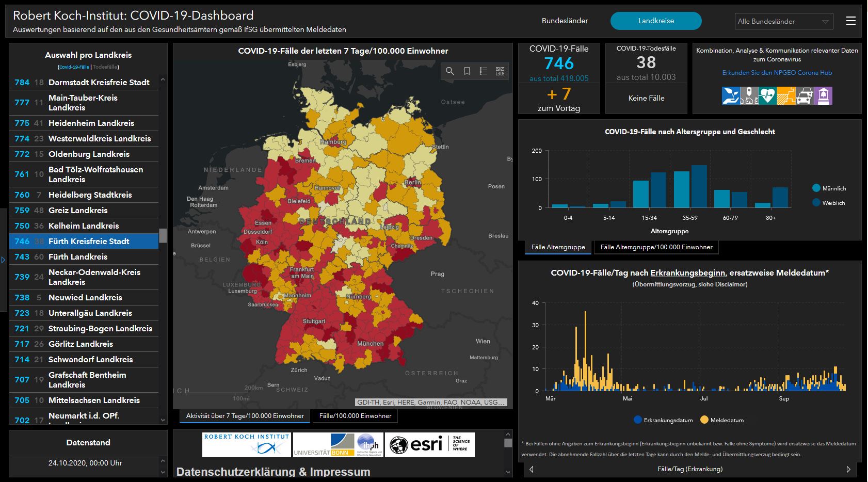Viewport: 868px width, 482px height.
Task: Open the map bookmarks icon
Action: (x=467, y=71)
